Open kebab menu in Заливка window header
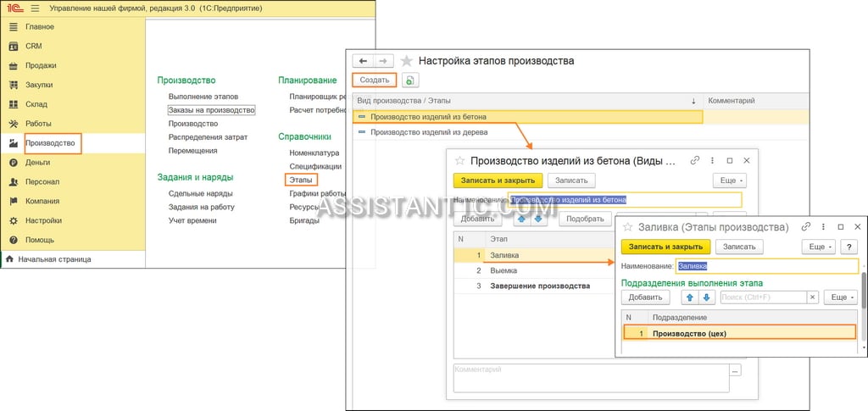This screenshot has height=411, width=868. [823, 227]
